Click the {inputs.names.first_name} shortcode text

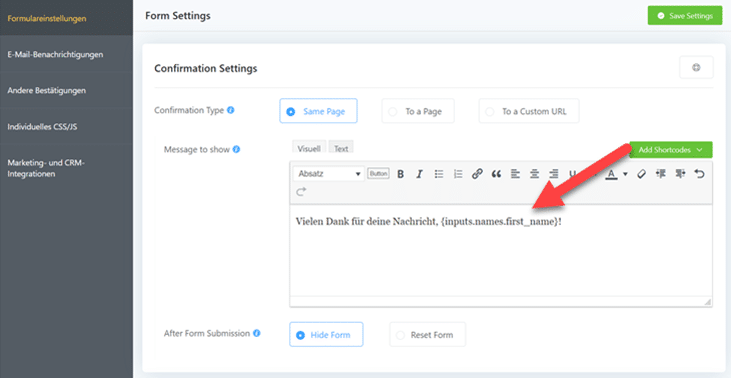point(499,221)
